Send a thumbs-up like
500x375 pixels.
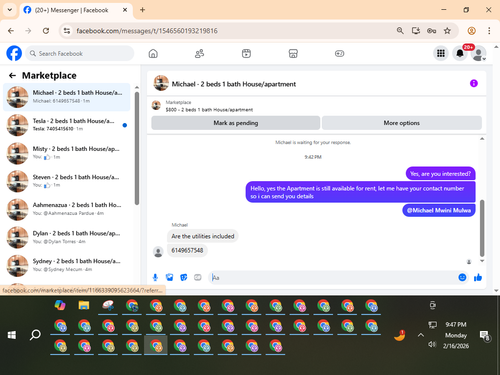pyautogui.click(x=478, y=277)
